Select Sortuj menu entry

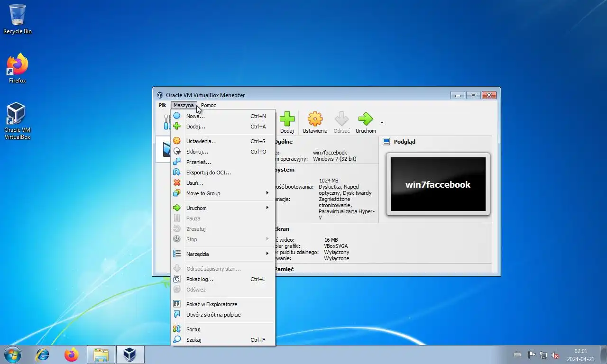click(x=223, y=329)
